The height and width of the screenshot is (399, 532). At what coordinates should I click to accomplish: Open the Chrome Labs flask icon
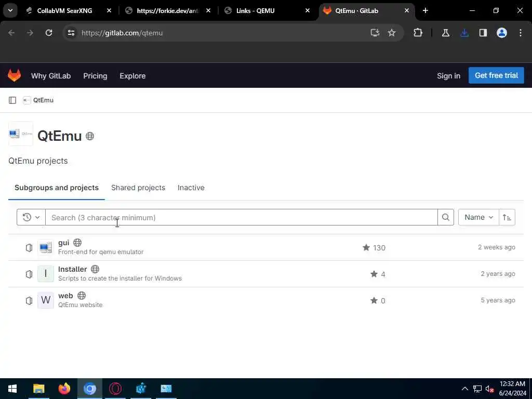coord(446,33)
